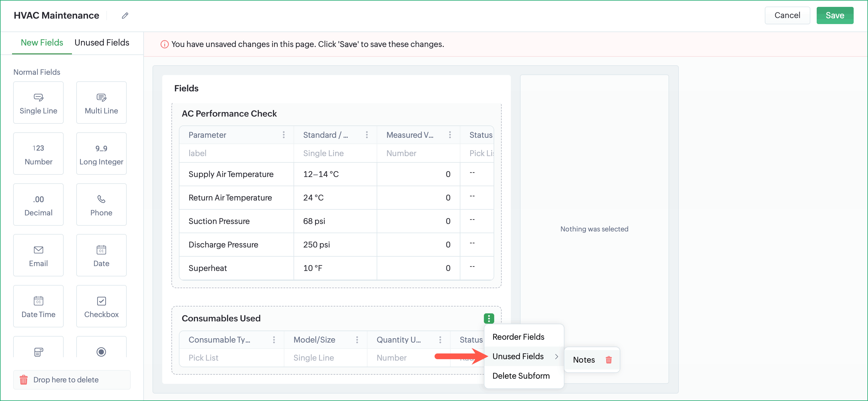868x401 pixels.
Task: Click the Discharge Pressure row label
Action: [x=223, y=245]
